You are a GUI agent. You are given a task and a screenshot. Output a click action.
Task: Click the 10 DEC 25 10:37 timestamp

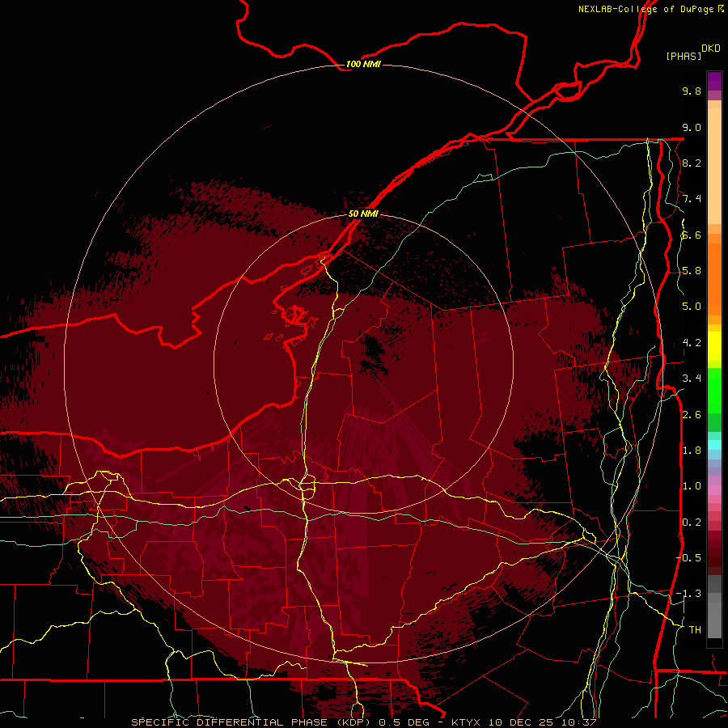(x=542, y=722)
